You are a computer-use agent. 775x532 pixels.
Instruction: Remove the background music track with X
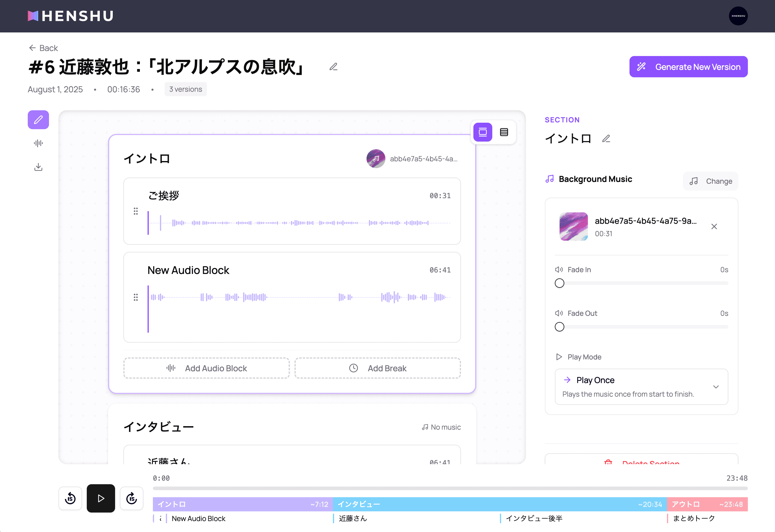(714, 227)
